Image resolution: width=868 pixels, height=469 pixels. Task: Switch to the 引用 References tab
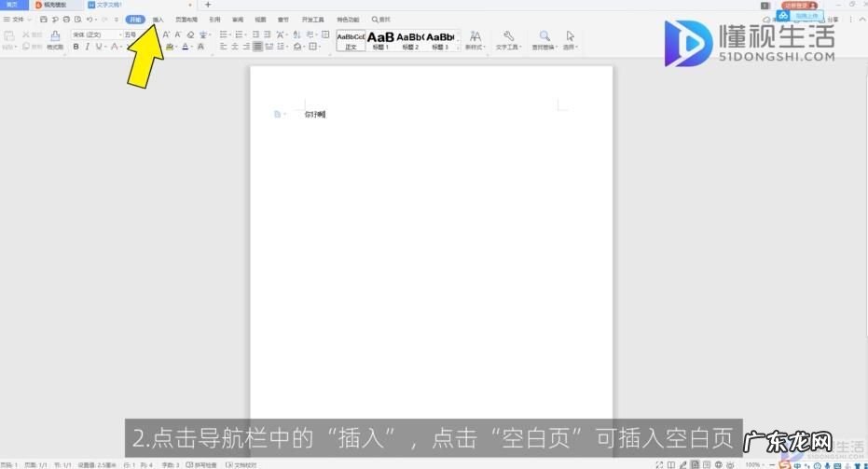click(x=214, y=20)
